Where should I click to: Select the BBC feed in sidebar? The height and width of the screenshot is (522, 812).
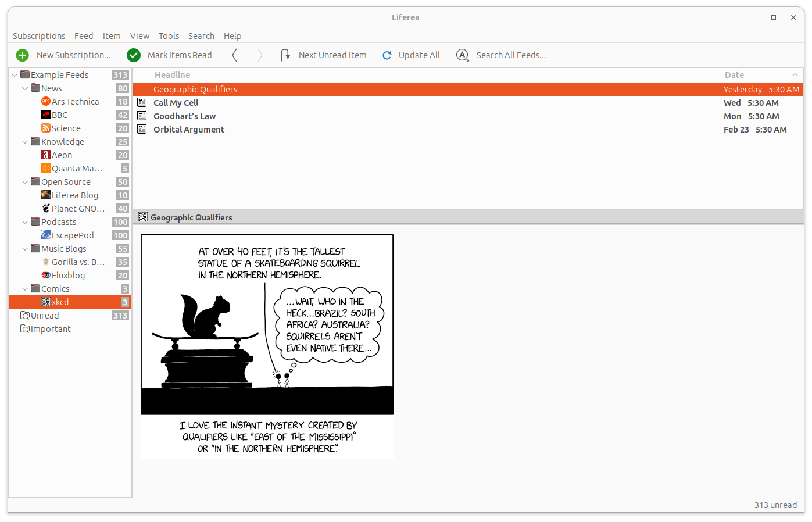tap(59, 115)
